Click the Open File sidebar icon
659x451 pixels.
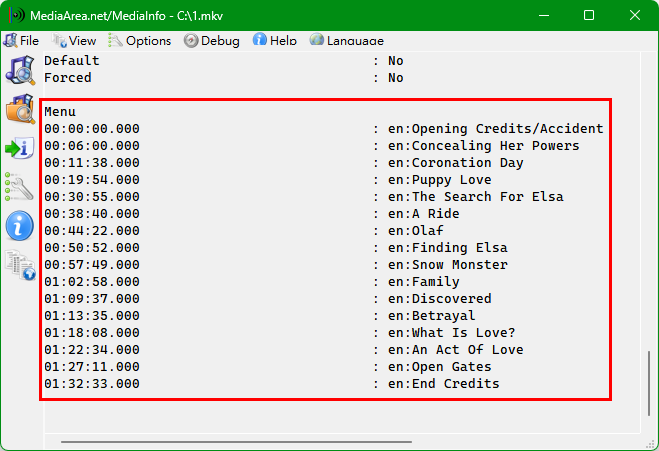(x=20, y=70)
